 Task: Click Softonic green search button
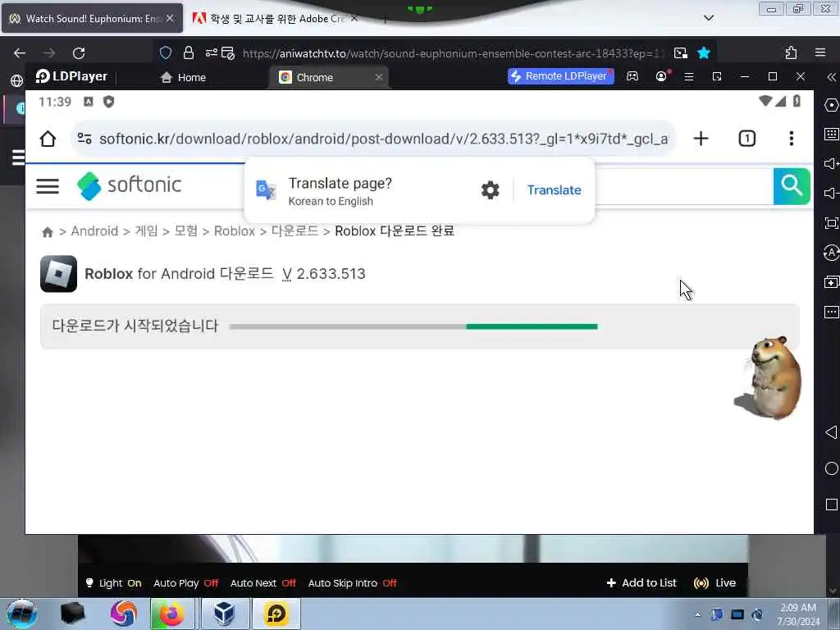point(792,186)
